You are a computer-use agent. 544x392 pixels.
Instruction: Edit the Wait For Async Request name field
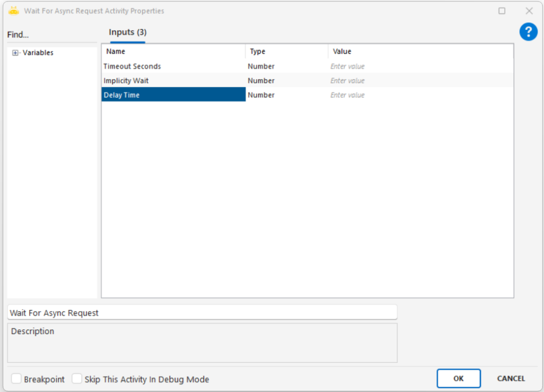pos(202,313)
